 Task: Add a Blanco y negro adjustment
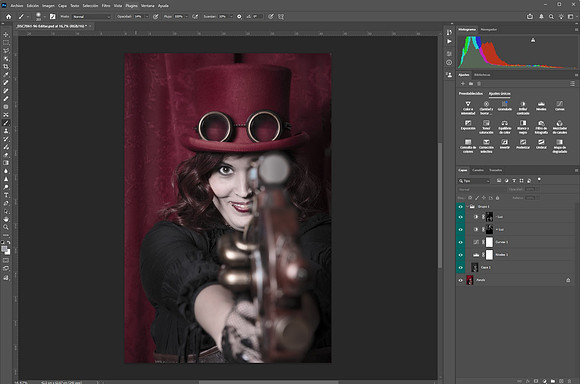[x=523, y=127]
